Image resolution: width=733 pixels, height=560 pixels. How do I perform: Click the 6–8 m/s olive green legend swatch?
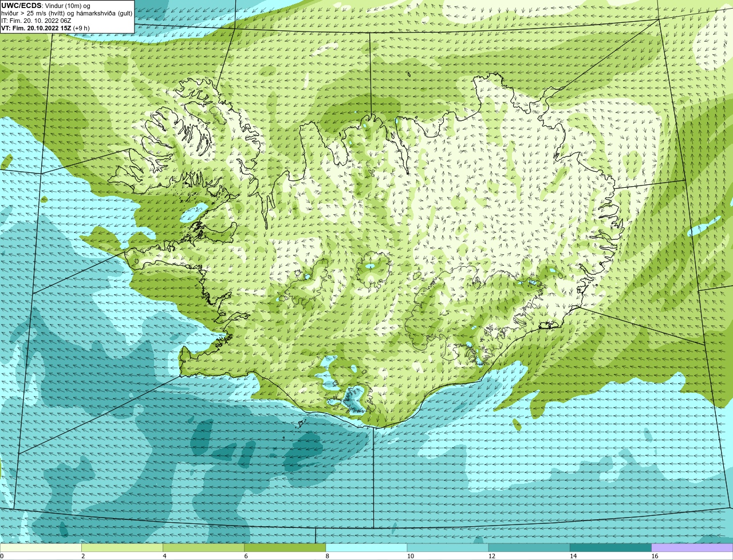coord(285,547)
